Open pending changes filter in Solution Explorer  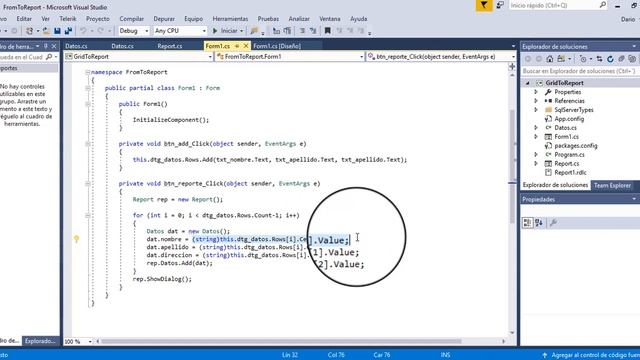point(583,59)
